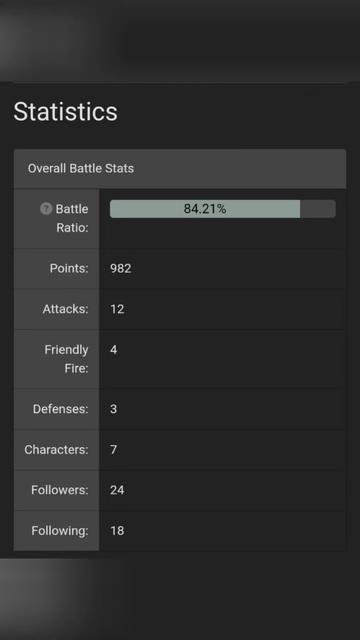Open the Followers count 24
360x640 pixels.
pos(117,490)
